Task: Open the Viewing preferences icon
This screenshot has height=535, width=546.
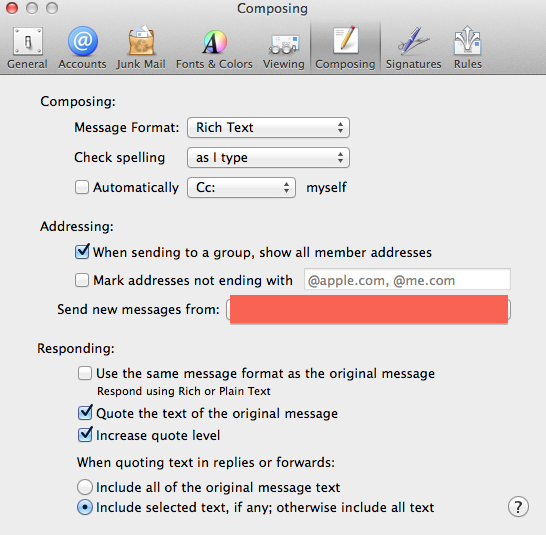Action: [x=284, y=45]
